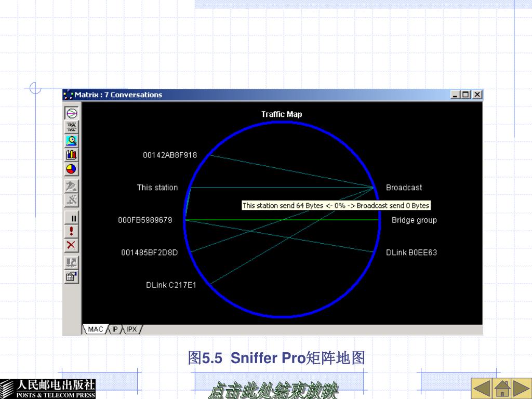532x399 pixels.
Task: Click the Matrix window icon in title bar
Action: [x=68, y=95]
